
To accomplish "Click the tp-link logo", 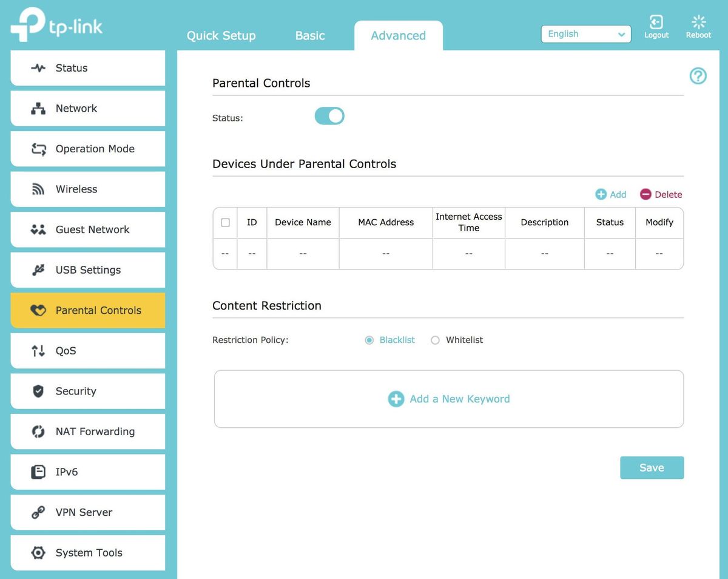I will 56,25.
